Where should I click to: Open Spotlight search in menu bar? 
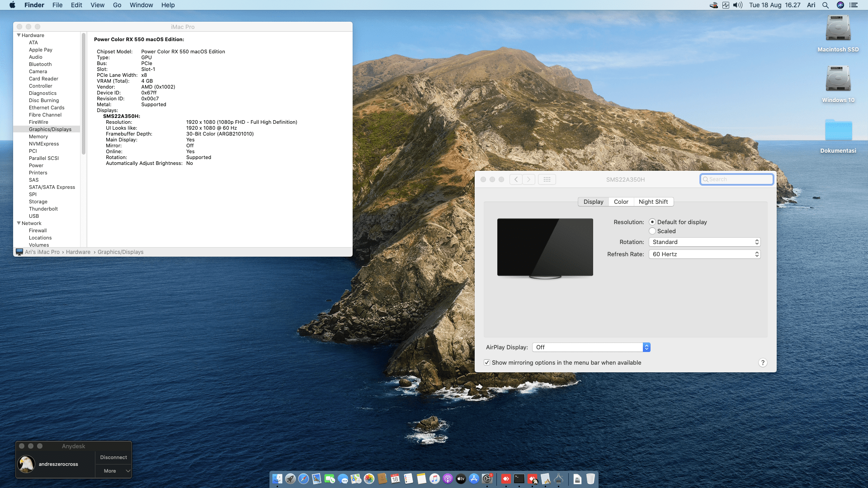coord(825,5)
